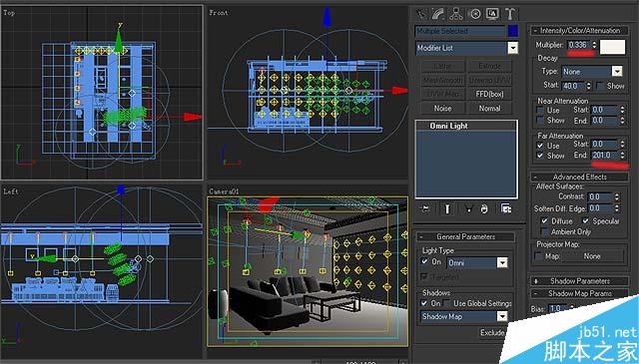Activate the Camera01 viewport label
Screen dimensions: 639x364
click(x=224, y=190)
